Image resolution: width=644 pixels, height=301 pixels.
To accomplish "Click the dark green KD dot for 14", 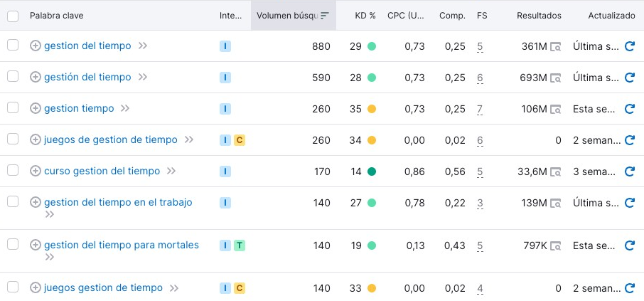I will (x=371, y=171).
